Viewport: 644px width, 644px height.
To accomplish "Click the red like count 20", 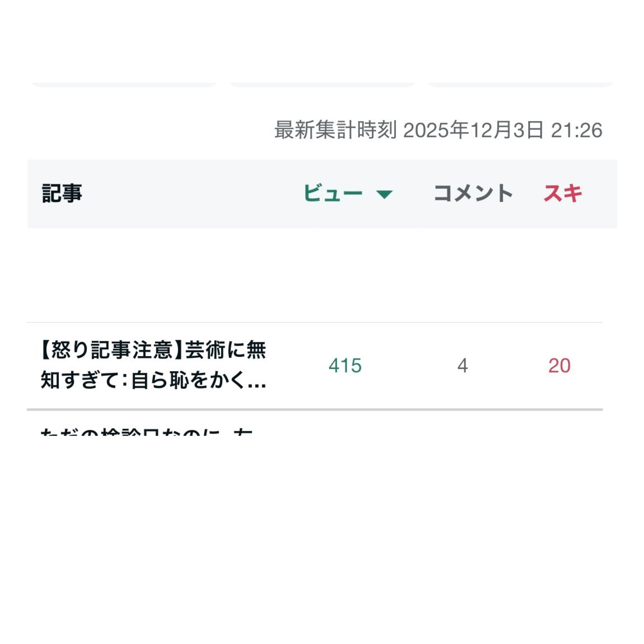I will click(x=559, y=366).
